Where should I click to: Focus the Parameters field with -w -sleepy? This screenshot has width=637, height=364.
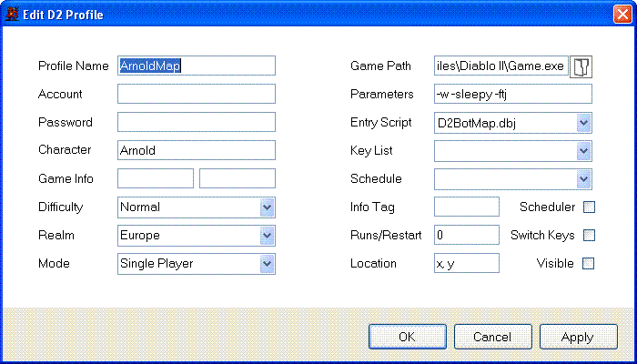click(512, 94)
